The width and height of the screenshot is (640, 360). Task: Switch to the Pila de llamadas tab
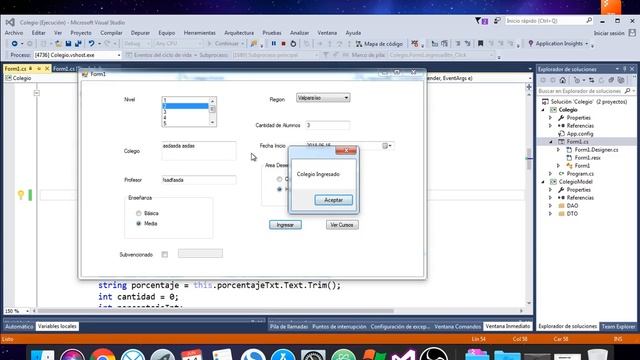289,327
